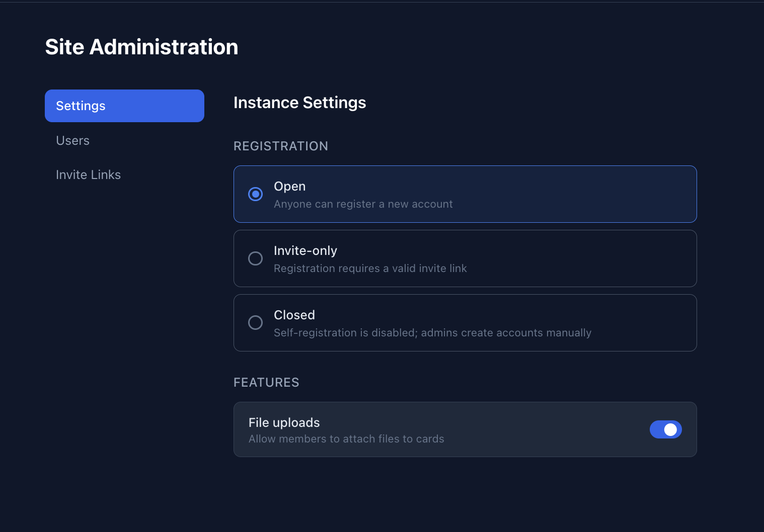
Task: Switch to the Invite Links section
Action: (88, 174)
